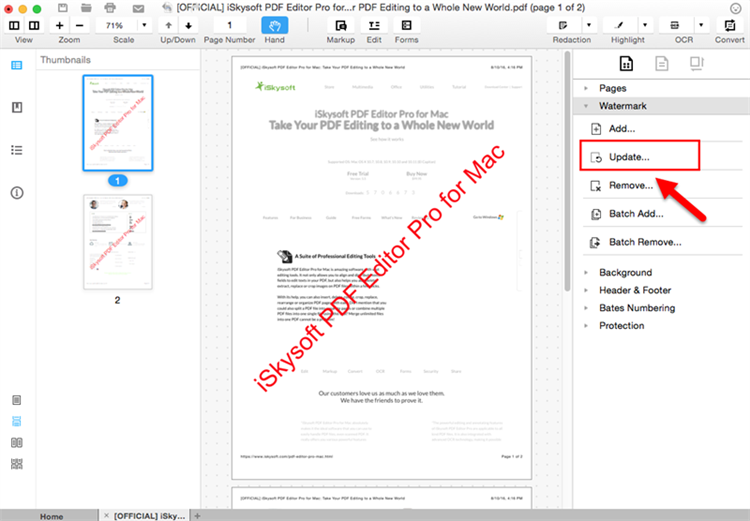Go to next page with Down arrow
This screenshot has height=521, width=750.
(x=188, y=25)
